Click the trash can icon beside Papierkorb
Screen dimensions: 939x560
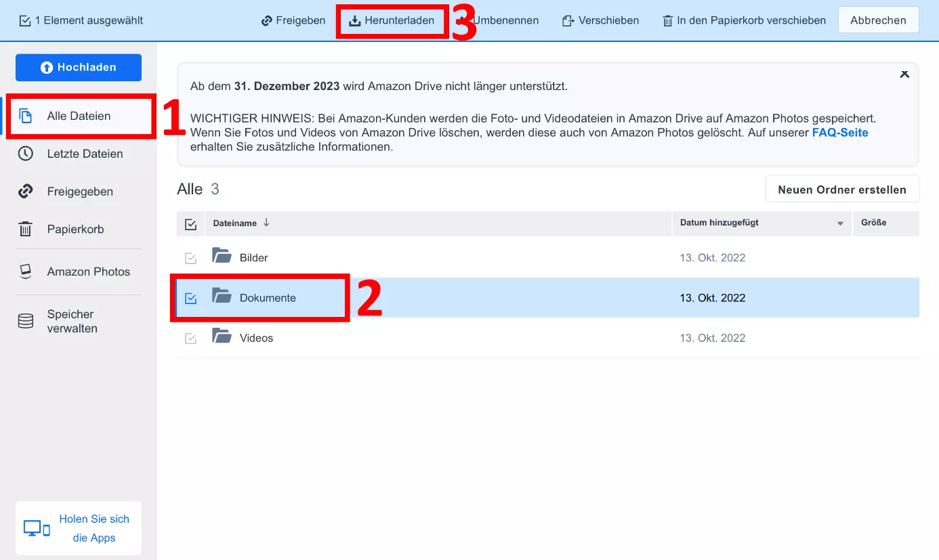click(x=26, y=230)
